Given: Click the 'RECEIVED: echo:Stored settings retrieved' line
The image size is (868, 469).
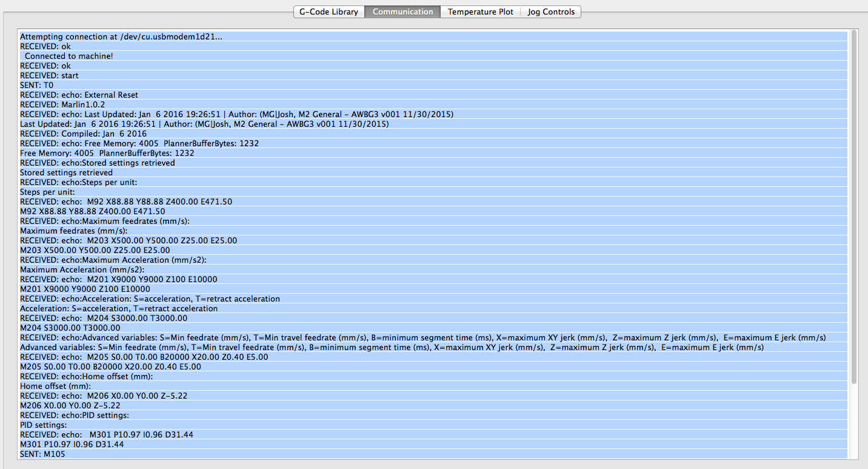Looking at the screenshot, I should pos(98,163).
